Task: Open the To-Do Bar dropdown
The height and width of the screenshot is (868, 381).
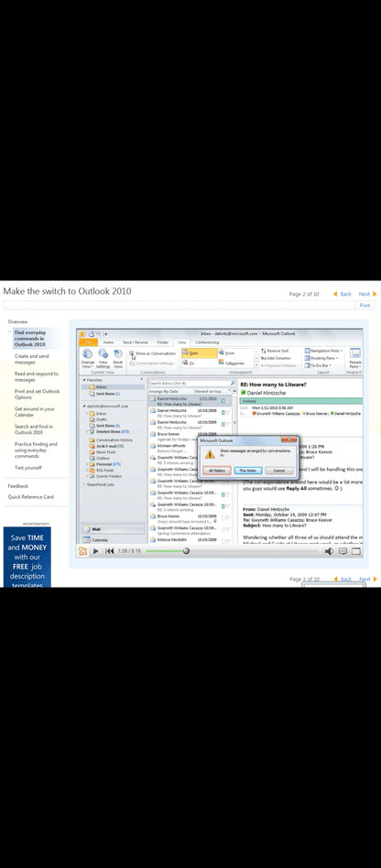Action: click(318, 365)
